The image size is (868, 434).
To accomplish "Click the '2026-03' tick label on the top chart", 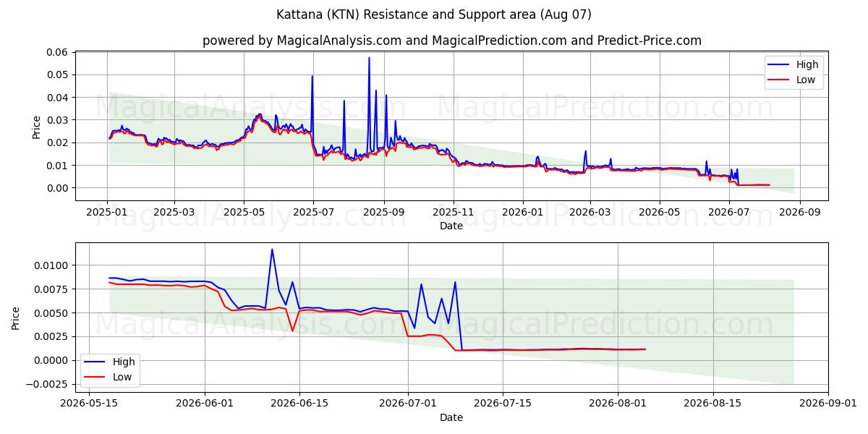I will coord(590,213).
